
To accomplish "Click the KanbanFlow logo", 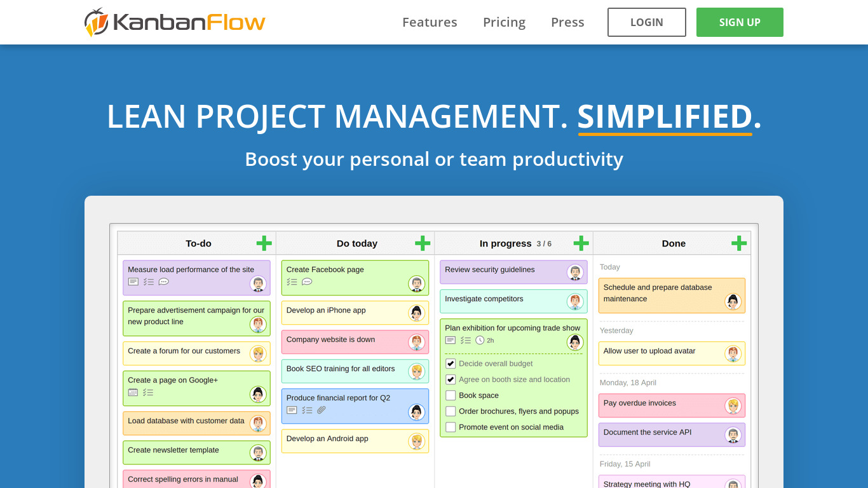I will [x=175, y=22].
